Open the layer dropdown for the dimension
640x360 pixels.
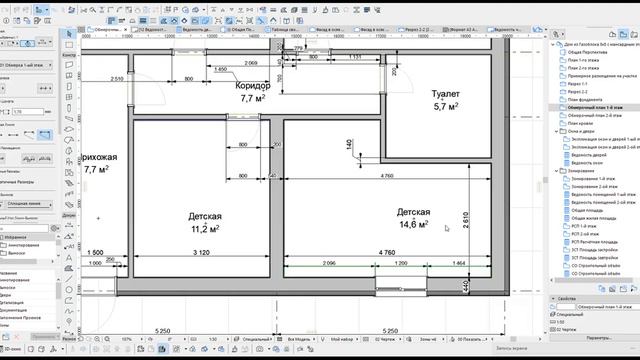pyautogui.click(x=27, y=65)
